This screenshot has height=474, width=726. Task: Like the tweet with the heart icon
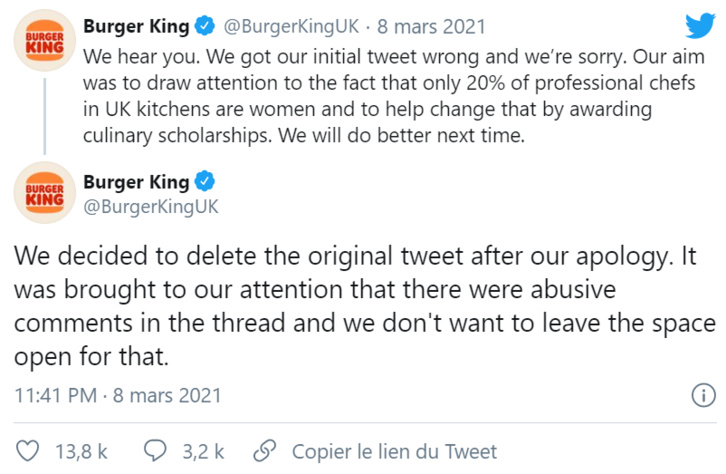32,451
